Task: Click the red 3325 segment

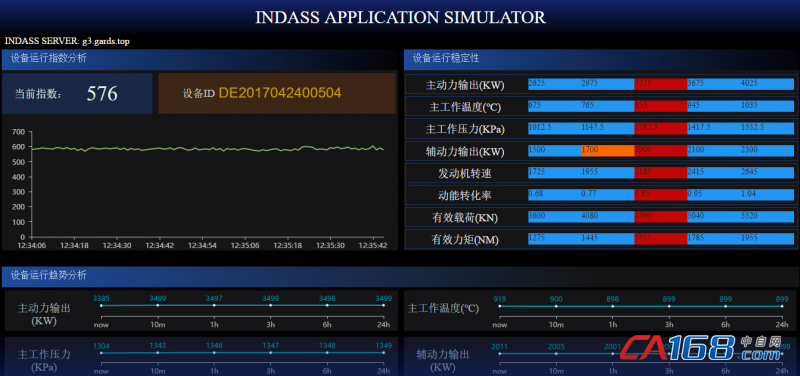Action: pos(661,84)
